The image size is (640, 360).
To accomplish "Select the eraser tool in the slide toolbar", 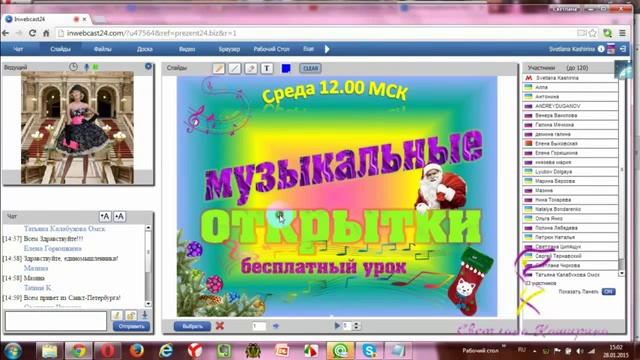I will coord(251,68).
